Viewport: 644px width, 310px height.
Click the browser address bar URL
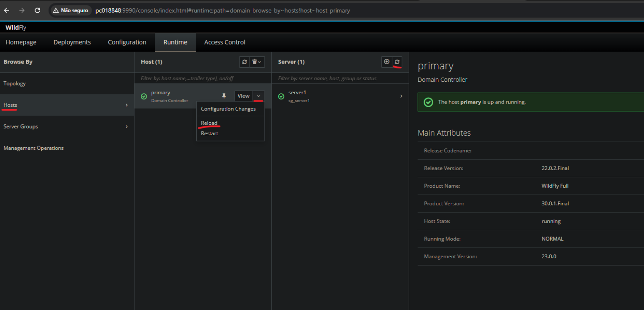(x=222, y=10)
